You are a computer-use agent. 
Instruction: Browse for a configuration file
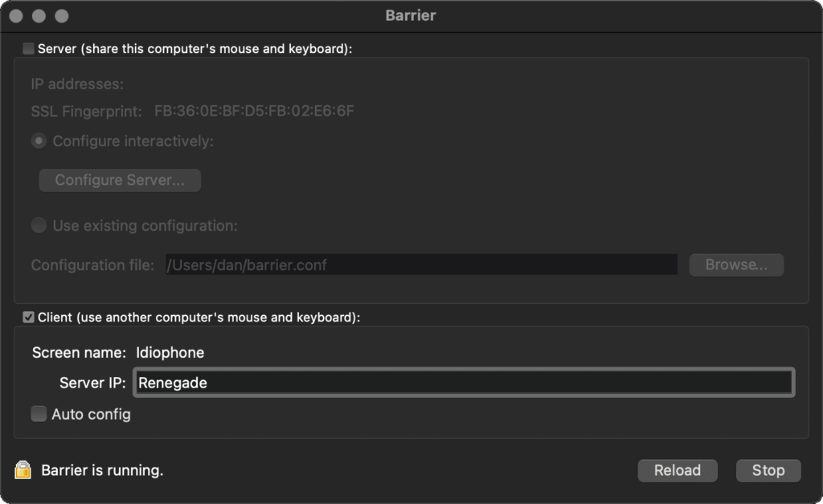[735, 264]
